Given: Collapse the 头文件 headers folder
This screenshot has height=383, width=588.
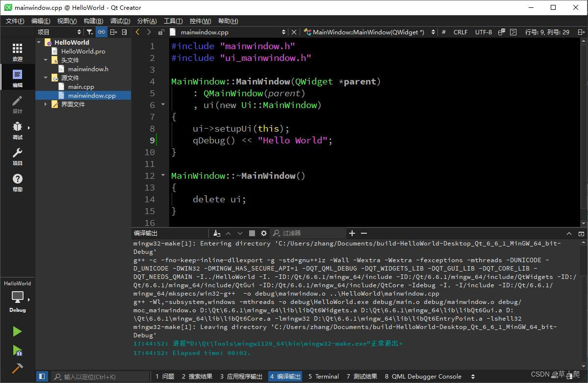Looking at the screenshot, I should [46, 60].
